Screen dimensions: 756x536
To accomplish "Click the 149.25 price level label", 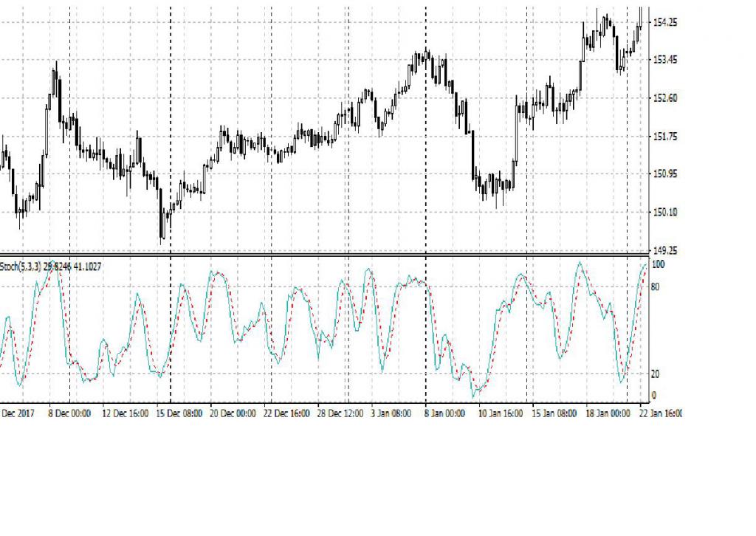I will point(666,251).
